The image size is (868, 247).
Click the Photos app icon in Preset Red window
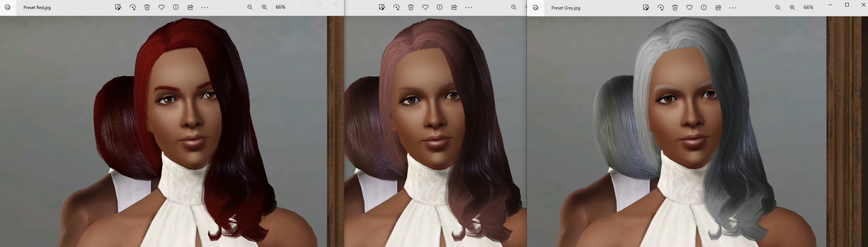pos(8,7)
